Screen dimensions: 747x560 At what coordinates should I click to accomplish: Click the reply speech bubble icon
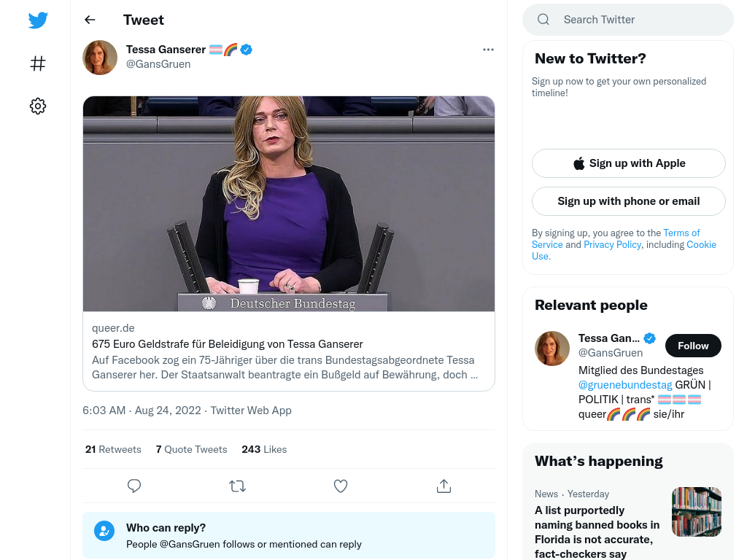[x=134, y=486]
